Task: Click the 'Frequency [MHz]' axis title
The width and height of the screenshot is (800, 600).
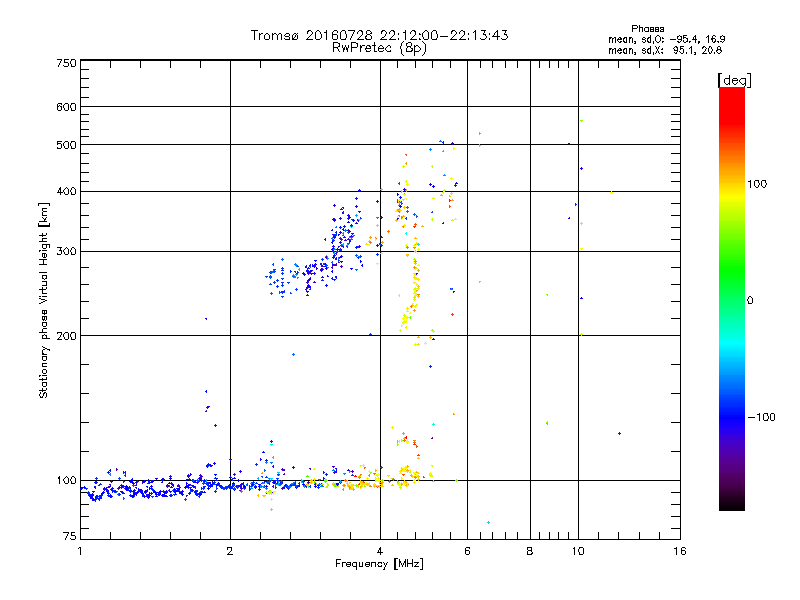Action: click(x=379, y=564)
